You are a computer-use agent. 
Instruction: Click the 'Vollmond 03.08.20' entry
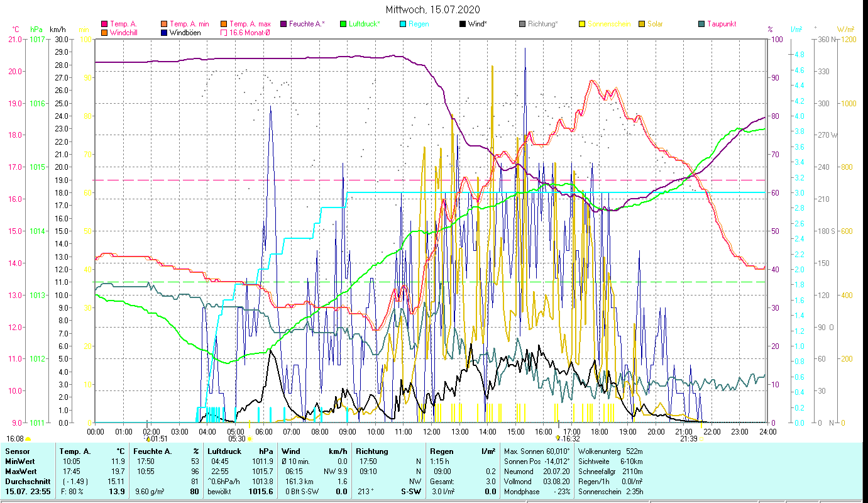[x=537, y=481]
